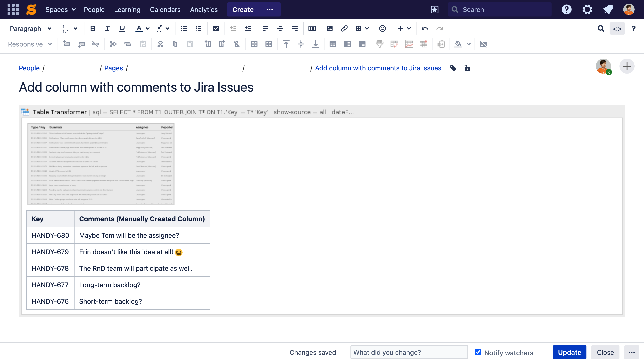Toggle Notify watchers checkbox

click(478, 352)
